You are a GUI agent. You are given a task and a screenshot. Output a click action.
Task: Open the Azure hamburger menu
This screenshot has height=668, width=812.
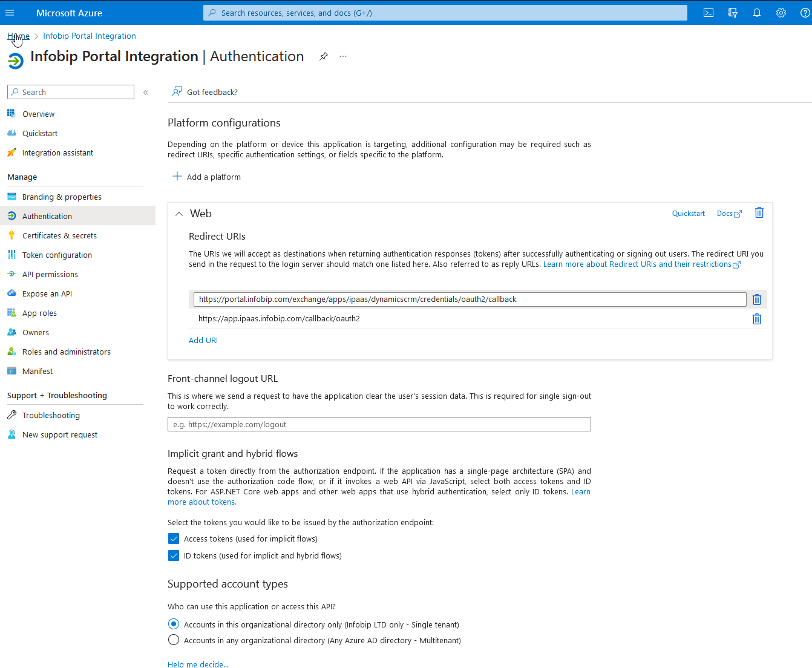click(x=10, y=13)
